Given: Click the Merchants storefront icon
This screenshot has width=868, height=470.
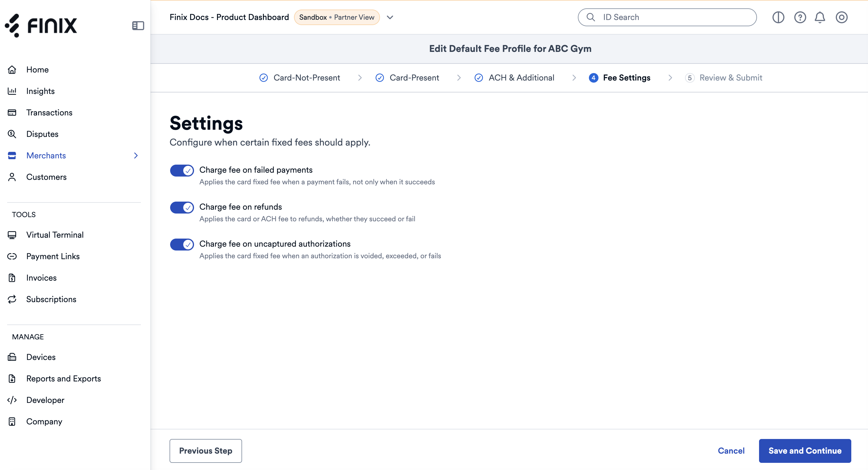Looking at the screenshot, I should (12, 156).
